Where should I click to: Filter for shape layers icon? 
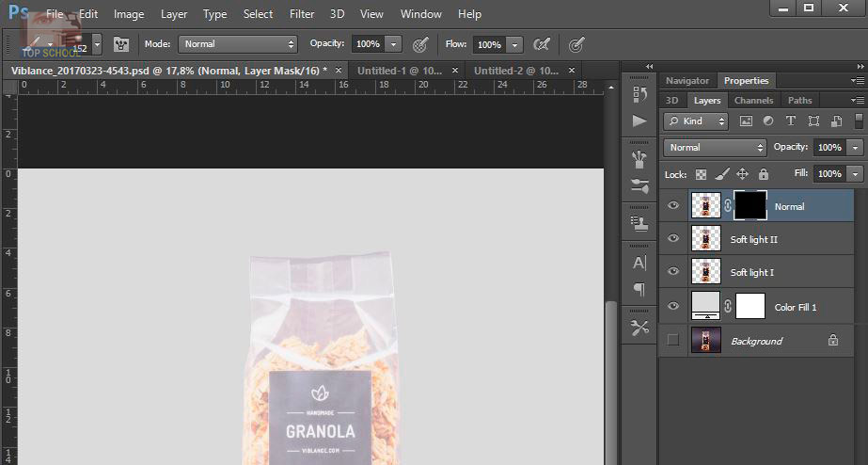[x=813, y=120]
